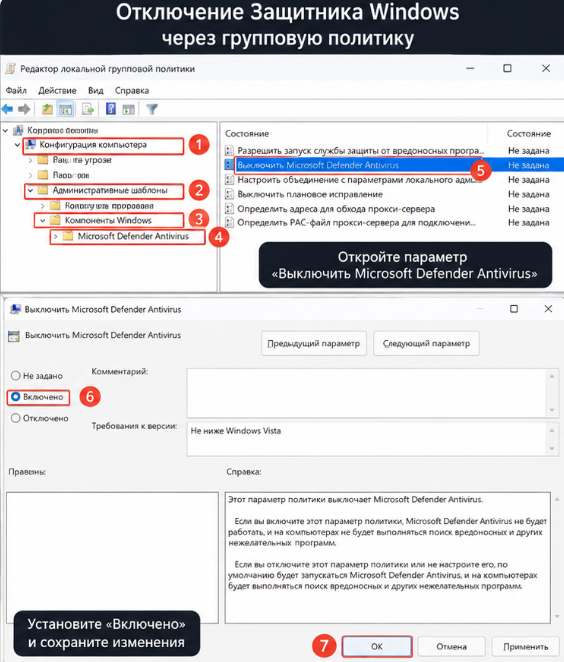Expand the Microsoft Defender Antivirus node arrow

pos(55,236)
